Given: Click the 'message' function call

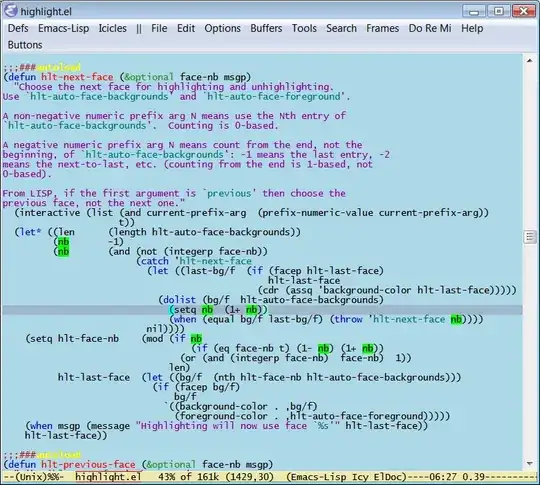Looking at the screenshot, I should [x=111, y=426].
